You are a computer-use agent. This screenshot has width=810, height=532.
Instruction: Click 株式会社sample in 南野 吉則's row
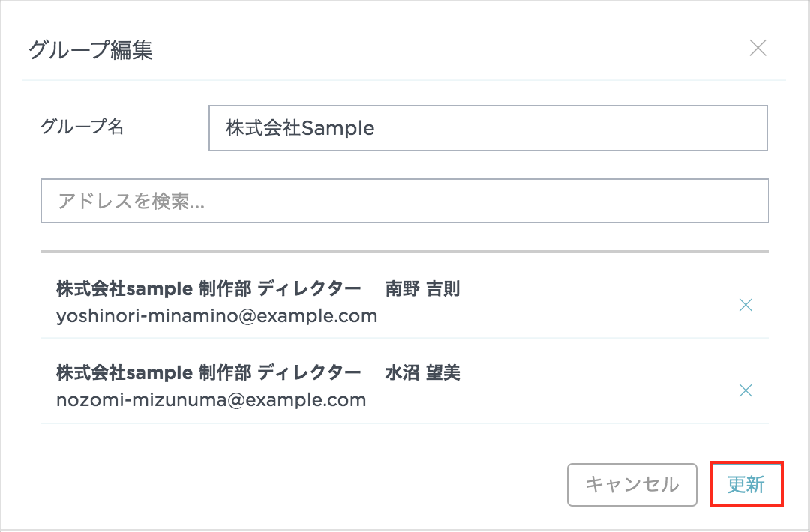[124, 288]
